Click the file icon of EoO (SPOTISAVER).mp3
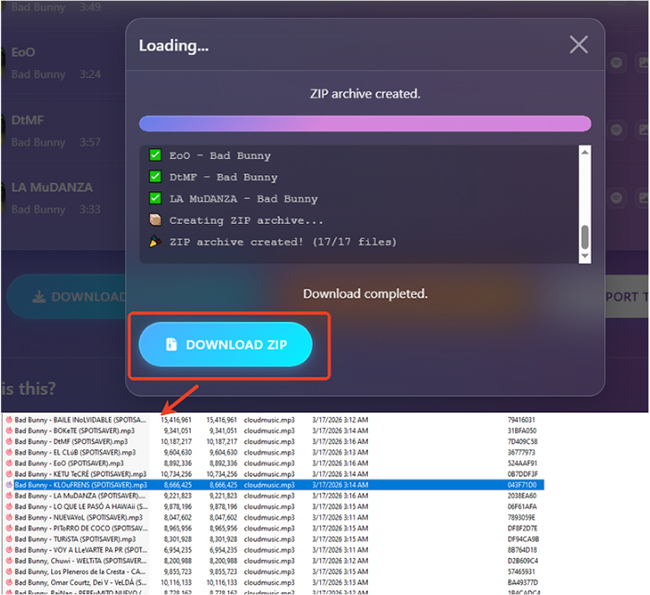Viewport: 650px width, 595px height. tap(9, 463)
